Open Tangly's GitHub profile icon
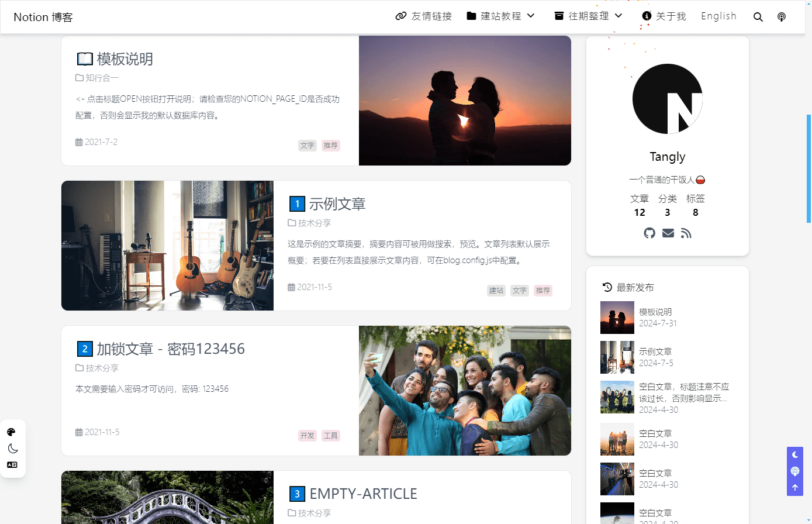Screen dimensions: 812x524 (649, 233)
